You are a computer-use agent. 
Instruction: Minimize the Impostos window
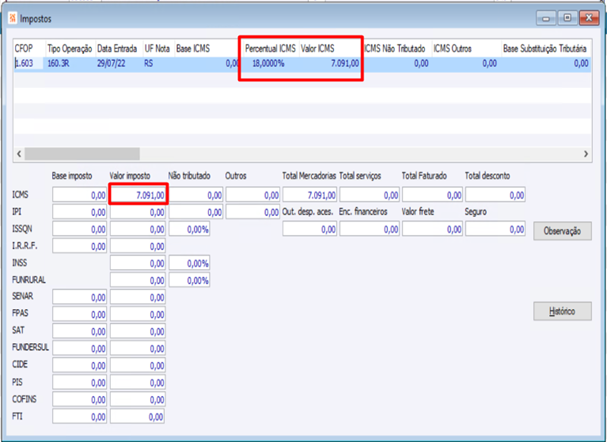click(x=546, y=18)
